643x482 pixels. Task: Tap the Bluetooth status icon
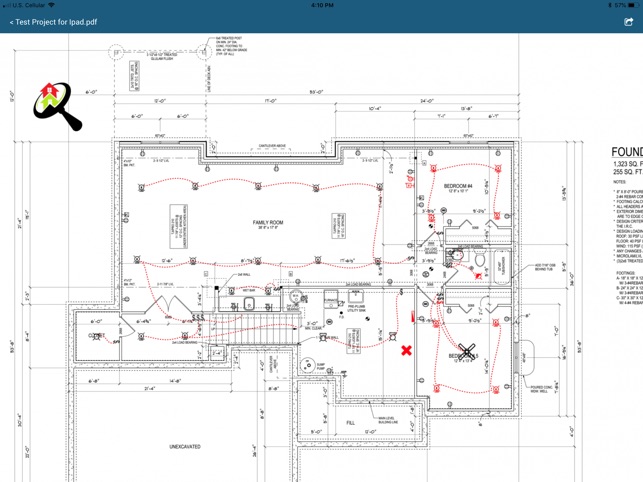pyautogui.click(x=610, y=5)
